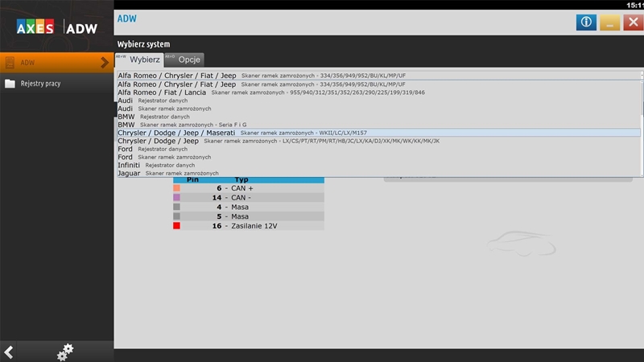Close ADW with the red X button
Screen dimensions: 644x362
634,23
